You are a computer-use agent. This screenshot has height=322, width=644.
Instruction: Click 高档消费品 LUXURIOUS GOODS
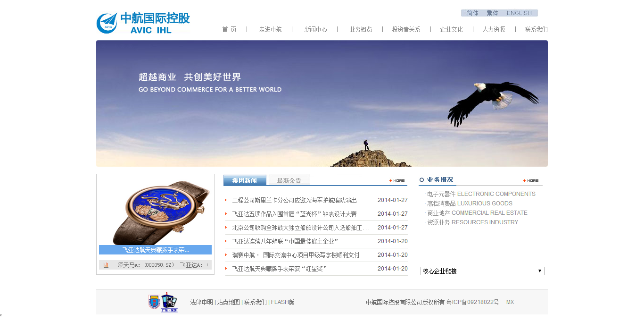coord(470,203)
